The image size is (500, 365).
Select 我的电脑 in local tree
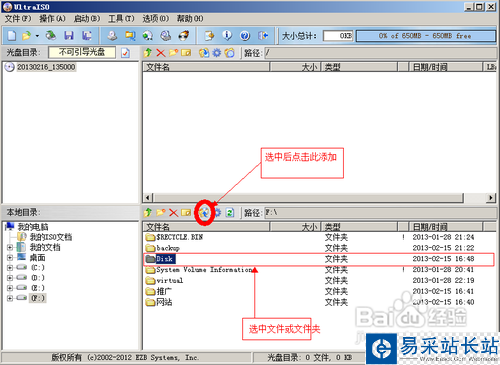coord(33,227)
